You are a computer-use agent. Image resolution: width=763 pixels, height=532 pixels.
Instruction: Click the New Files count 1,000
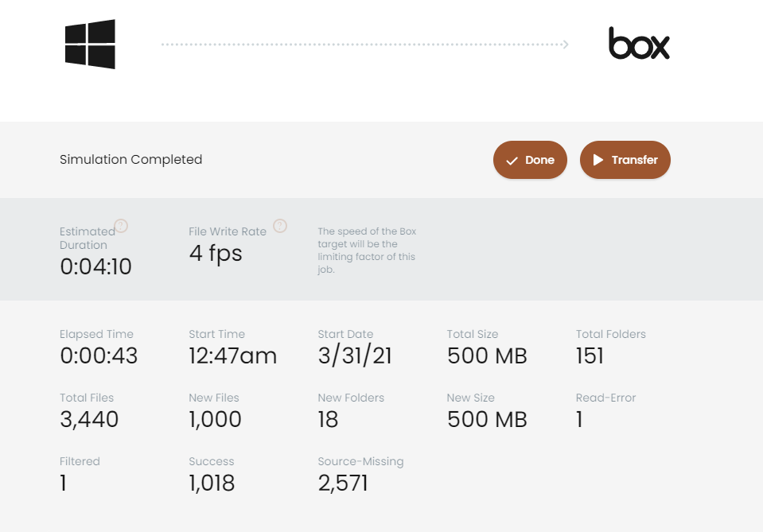(215, 419)
